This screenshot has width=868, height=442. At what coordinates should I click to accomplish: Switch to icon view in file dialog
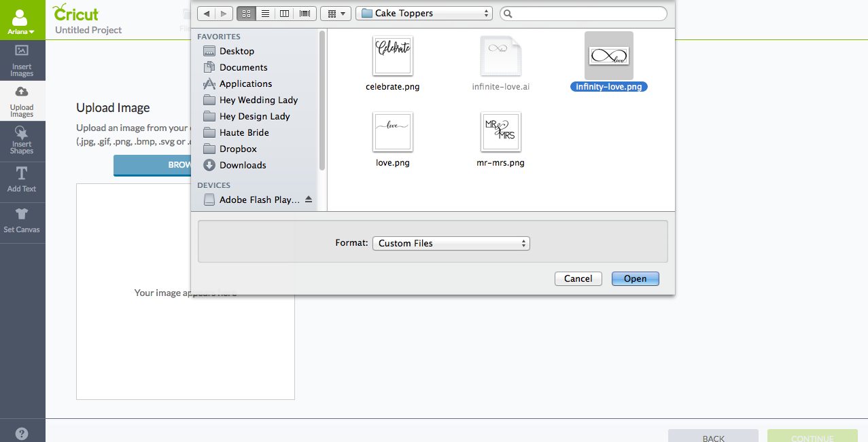[246, 14]
